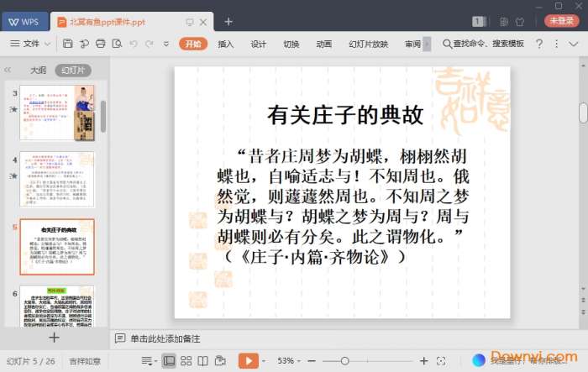Screen dimensions: 588x372
Task: Click the icon left of the skin icon
Action: pyautogui.click(x=504, y=22)
